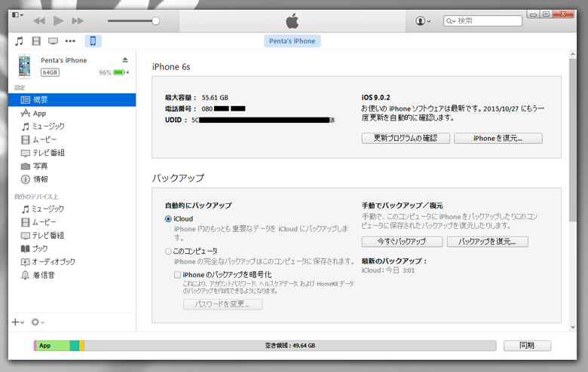Click the vertical scrollbar thumb
Viewport: 588px width, 372px height.
pyautogui.click(x=573, y=140)
